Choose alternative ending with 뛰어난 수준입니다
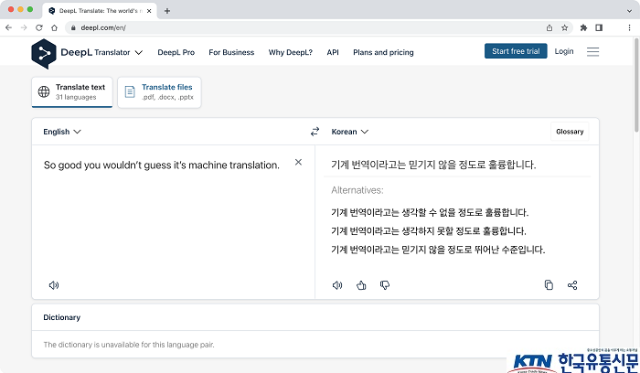 (x=438, y=249)
